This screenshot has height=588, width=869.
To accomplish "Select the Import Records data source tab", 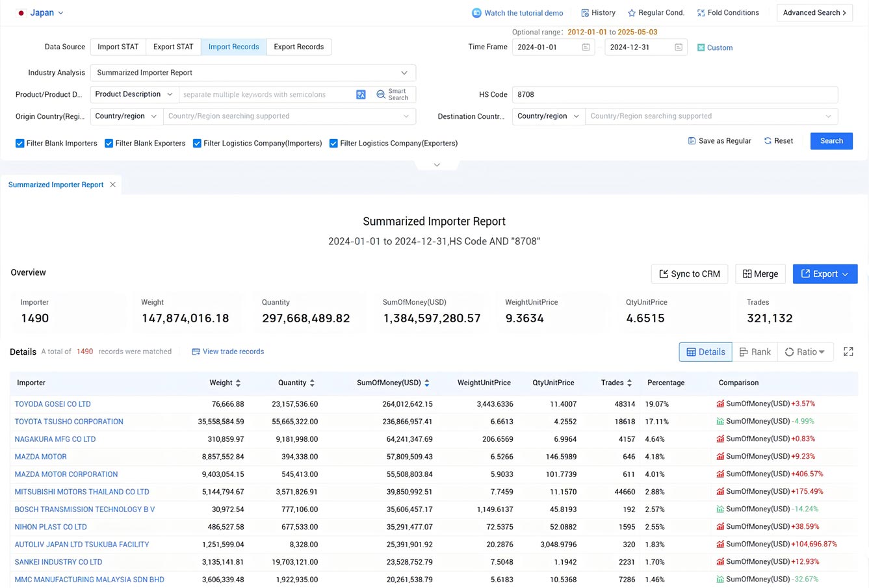I will 233,47.
